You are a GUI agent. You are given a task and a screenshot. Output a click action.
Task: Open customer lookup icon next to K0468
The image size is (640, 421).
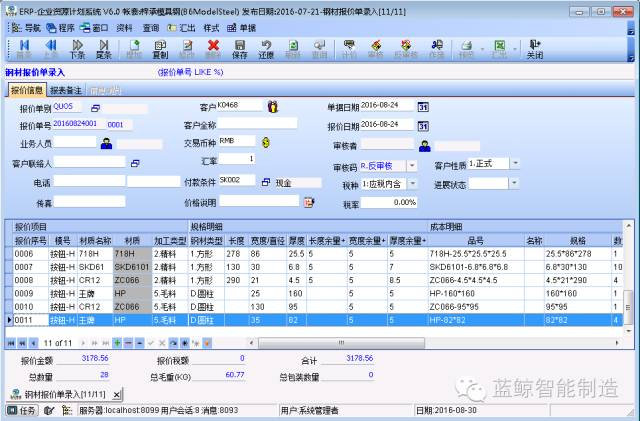(273, 107)
